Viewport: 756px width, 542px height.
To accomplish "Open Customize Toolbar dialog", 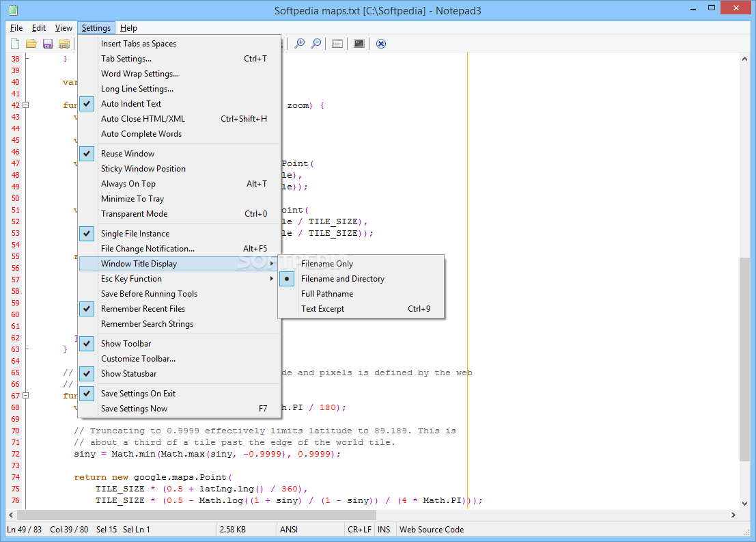I will [179, 359].
